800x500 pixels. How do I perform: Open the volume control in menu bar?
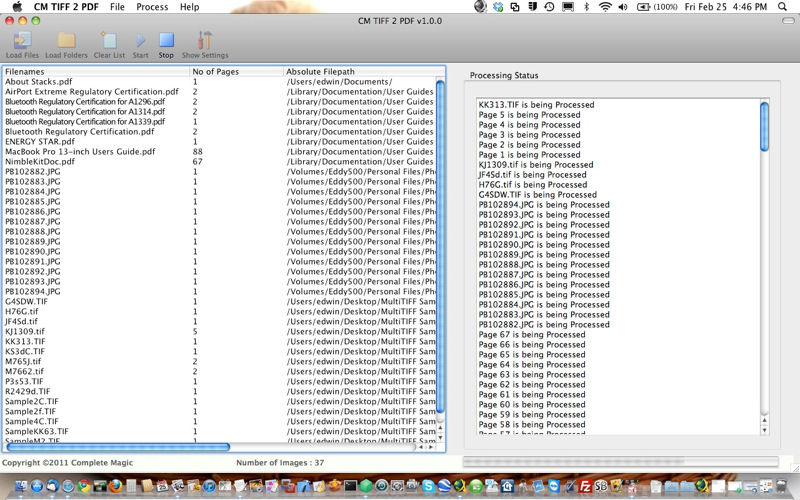point(623,7)
